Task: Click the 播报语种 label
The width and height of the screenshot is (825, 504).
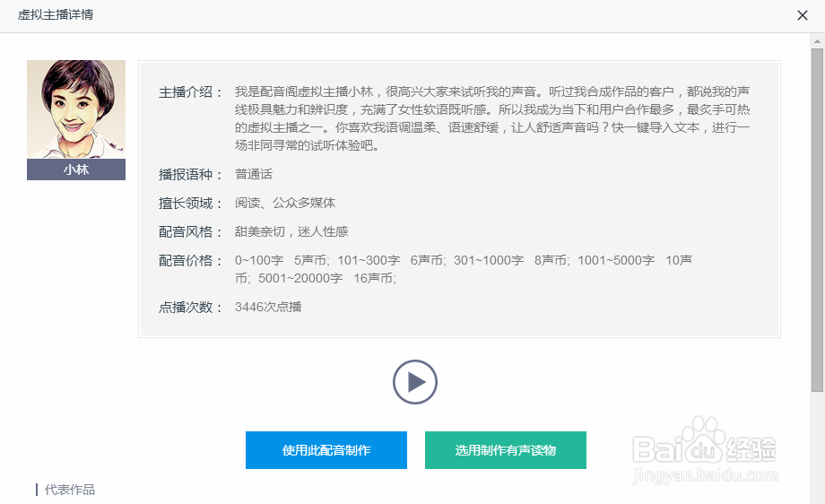Action: pyautogui.click(x=190, y=175)
